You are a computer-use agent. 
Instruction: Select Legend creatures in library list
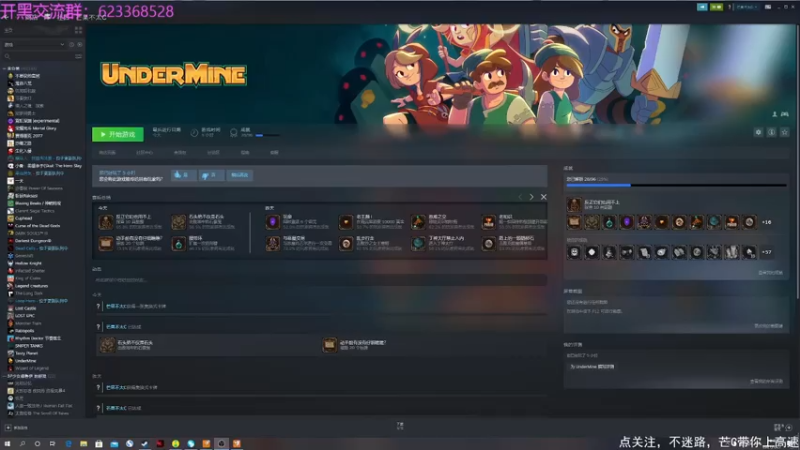31,286
